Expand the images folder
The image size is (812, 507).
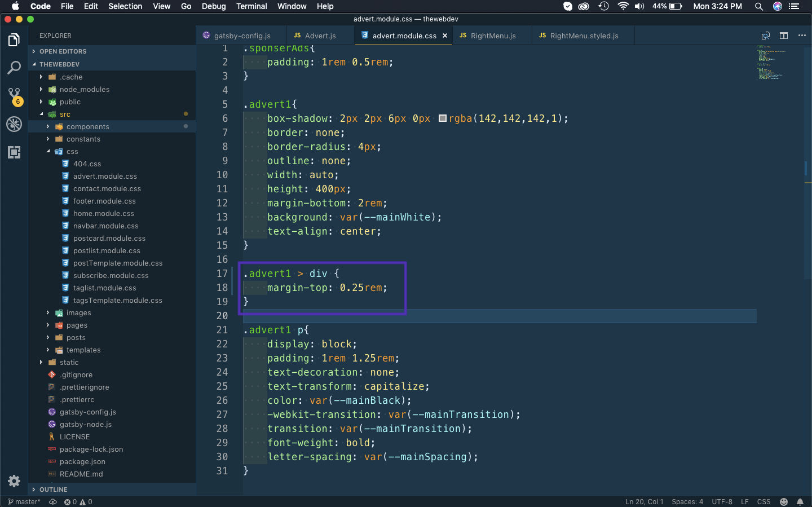112,313
